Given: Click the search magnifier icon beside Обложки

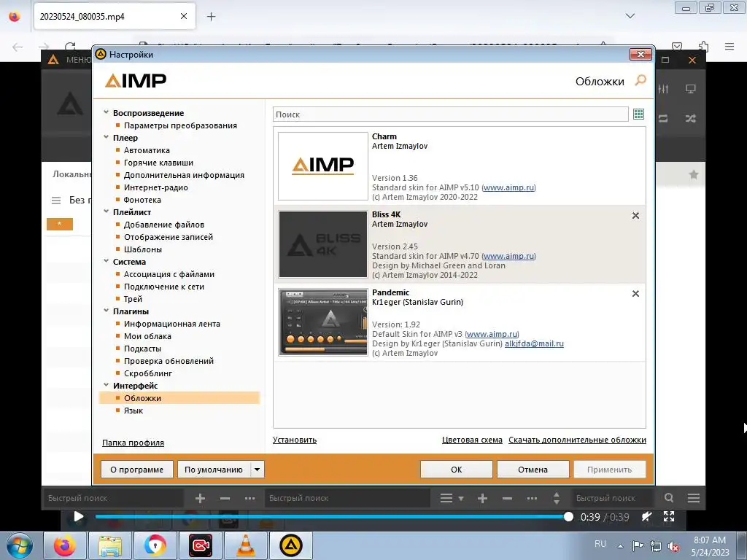Looking at the screenshot, I should [x=640, y=80].
